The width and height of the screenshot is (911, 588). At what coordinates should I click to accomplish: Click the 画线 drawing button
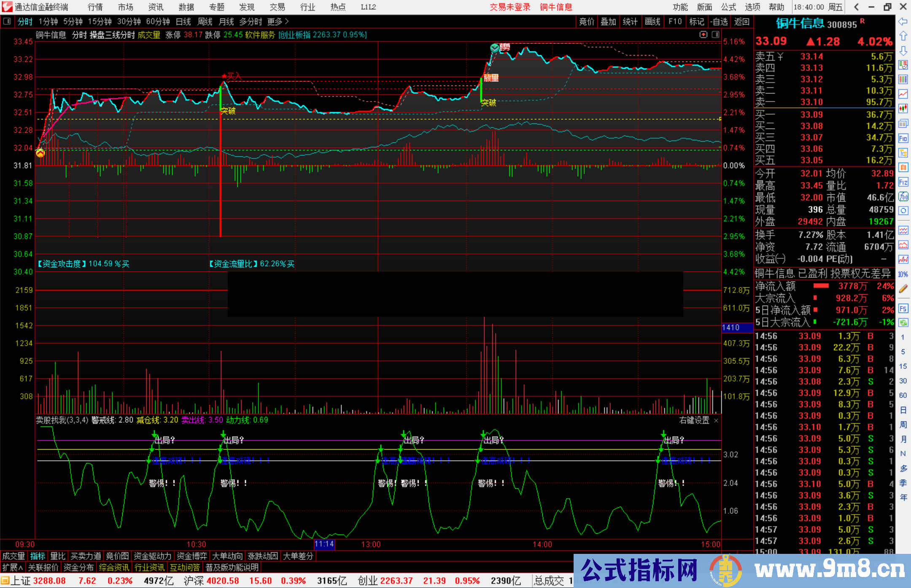[652, 21]
